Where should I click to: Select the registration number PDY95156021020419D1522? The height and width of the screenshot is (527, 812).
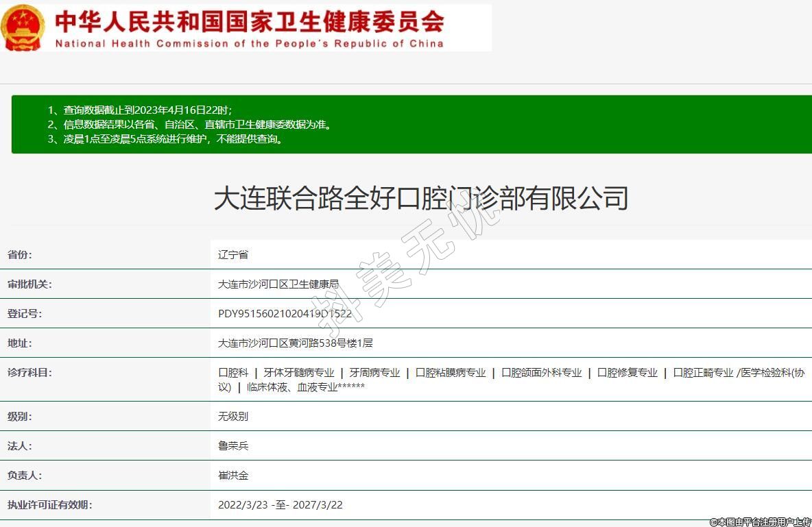coord(285,314)
